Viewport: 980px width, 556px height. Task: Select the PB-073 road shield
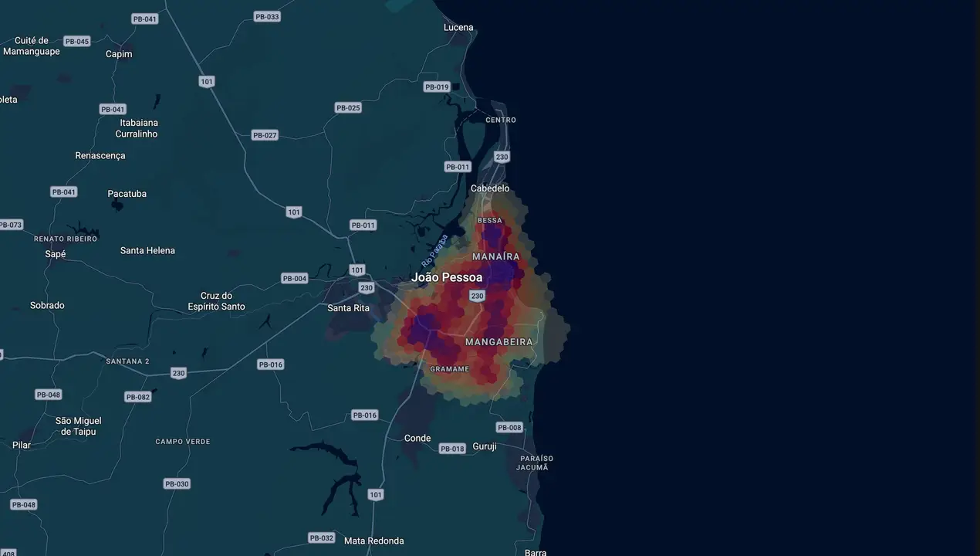click(11, 225)
